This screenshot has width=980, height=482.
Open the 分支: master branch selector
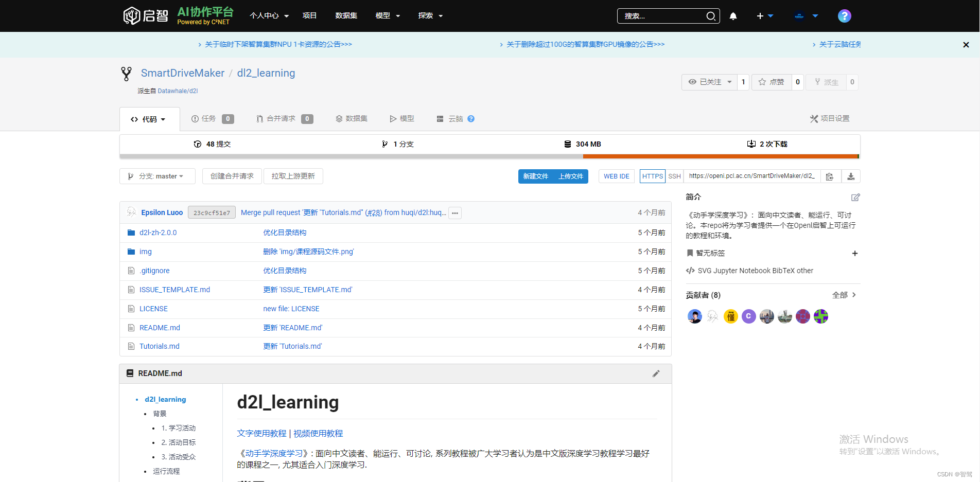(157, 176)
